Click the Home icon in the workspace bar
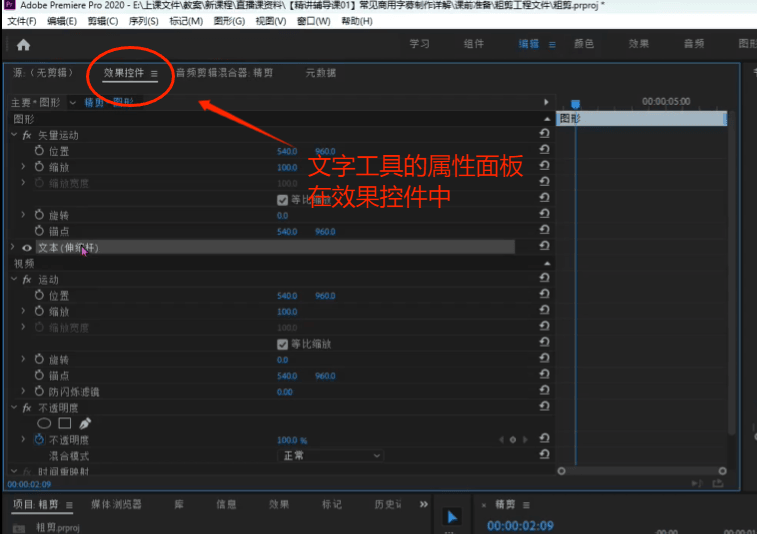This screenshot has width=757, height=534. click(23, 45)
